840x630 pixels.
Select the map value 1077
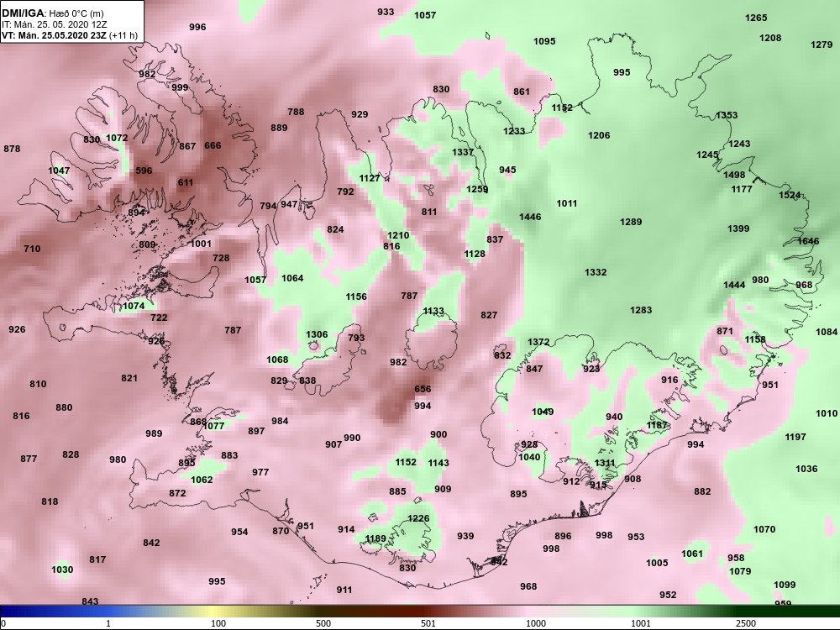[x=213, y=426]
